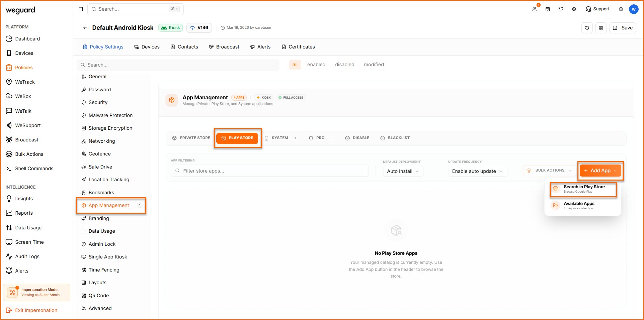This screenshot has width=644, height=320.
Task: Open the grid view icon beside Save
Action: pos(601,28)
